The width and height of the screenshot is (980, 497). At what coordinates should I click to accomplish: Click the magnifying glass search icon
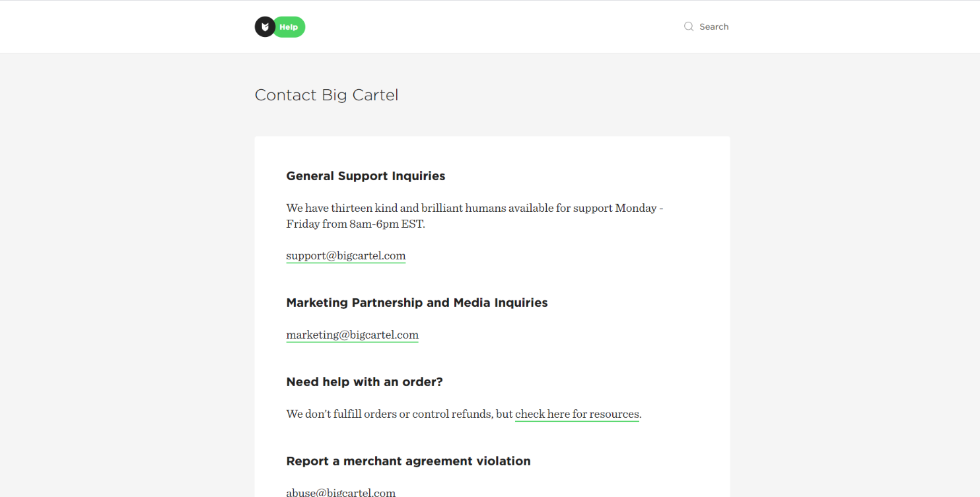coord(689,26)
